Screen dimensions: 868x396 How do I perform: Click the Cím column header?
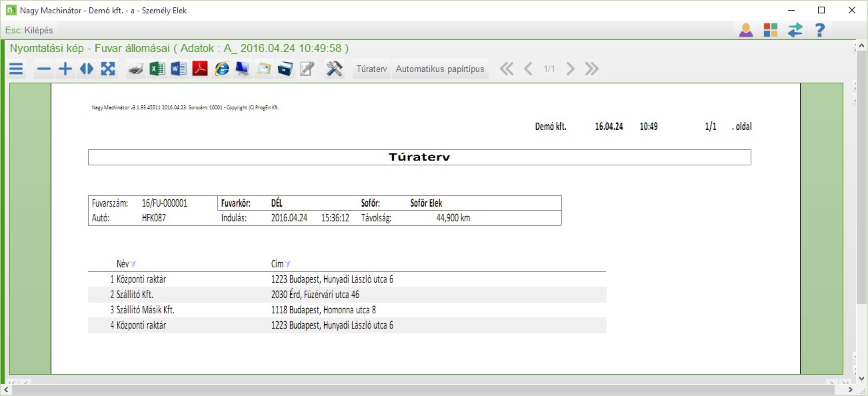(x=277, y=264)
